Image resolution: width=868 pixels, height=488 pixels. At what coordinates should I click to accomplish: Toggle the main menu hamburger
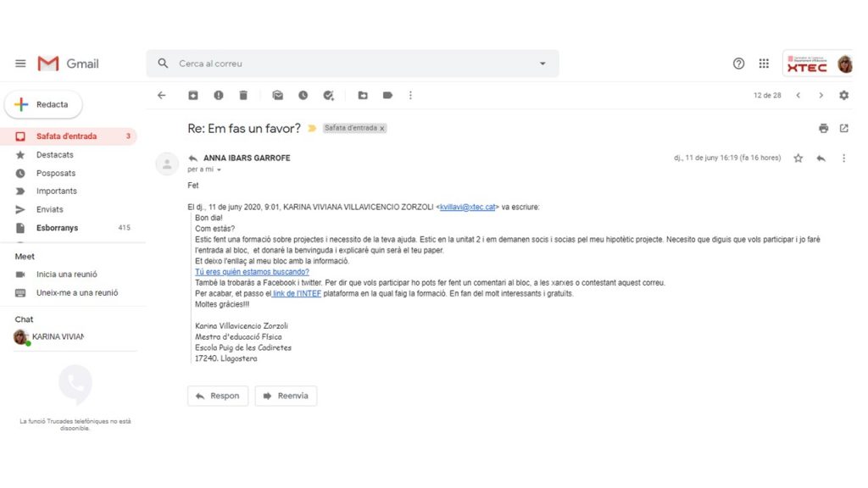coord(20,64)
